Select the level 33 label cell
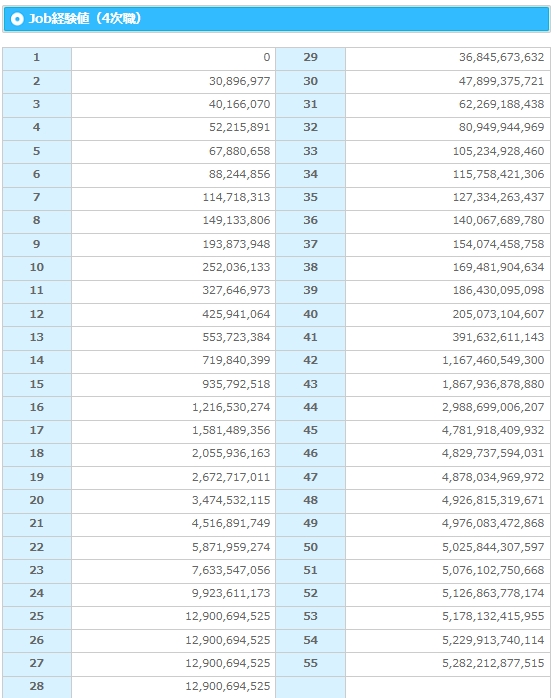The width and height of the screenshot is (555, 698). point(311,151)
